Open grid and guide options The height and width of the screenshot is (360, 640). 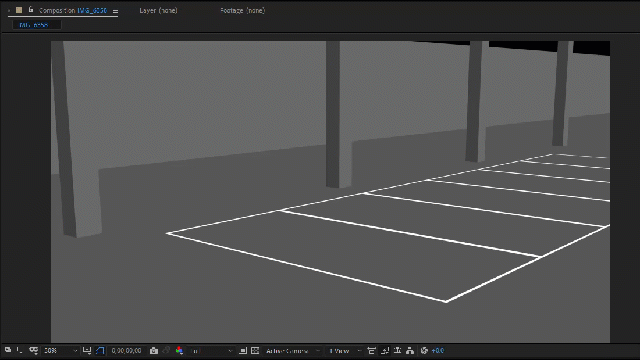pyautogui.click(x=87, y=350)
